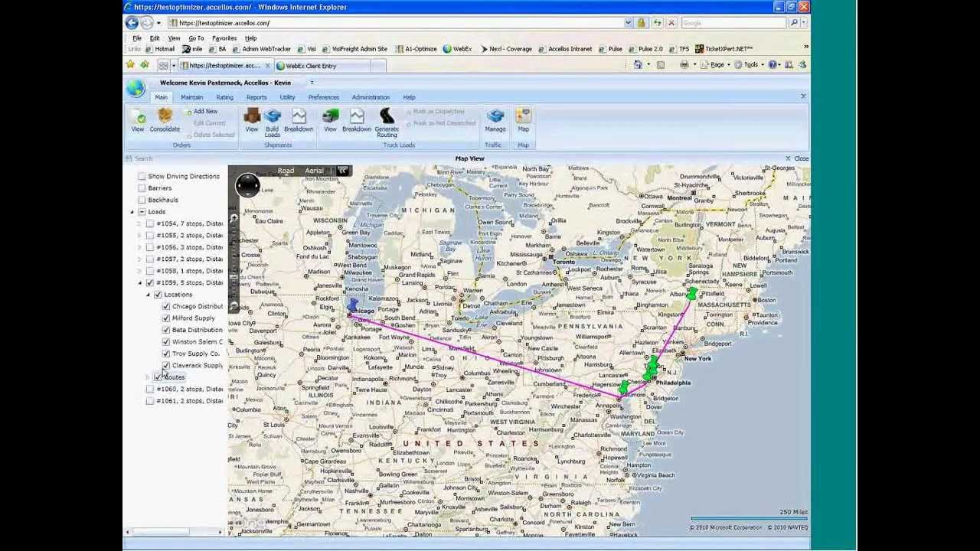Open the Hotmail favorites link

click(160, 49)
